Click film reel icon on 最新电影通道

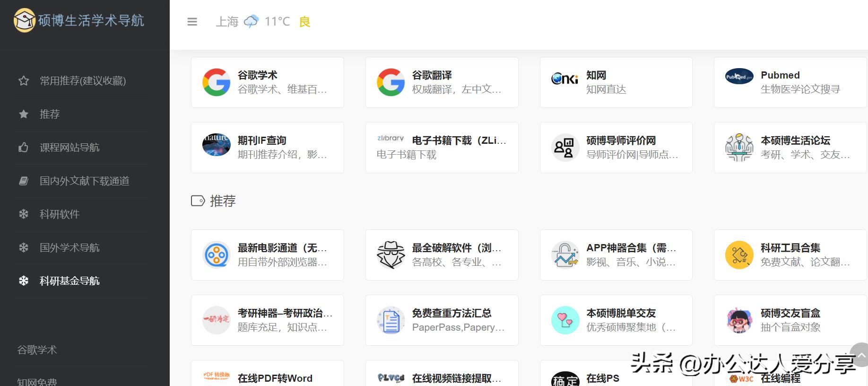coord(217,255)
